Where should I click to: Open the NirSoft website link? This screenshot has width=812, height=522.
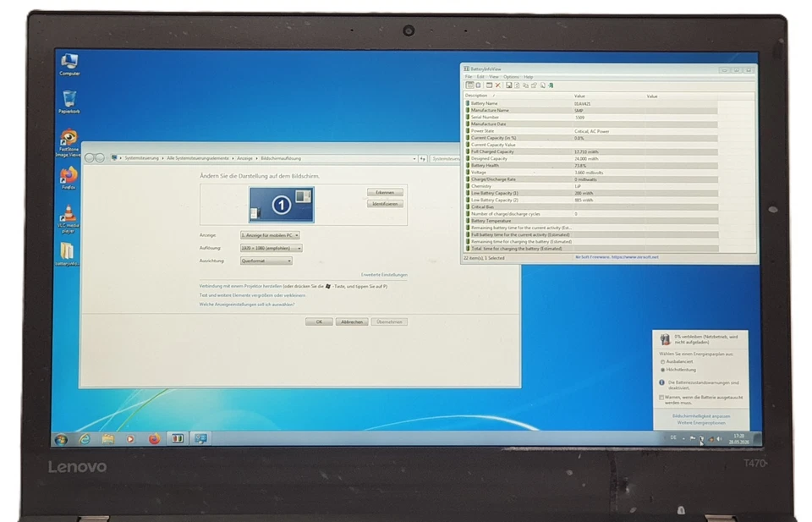point(617,257)
